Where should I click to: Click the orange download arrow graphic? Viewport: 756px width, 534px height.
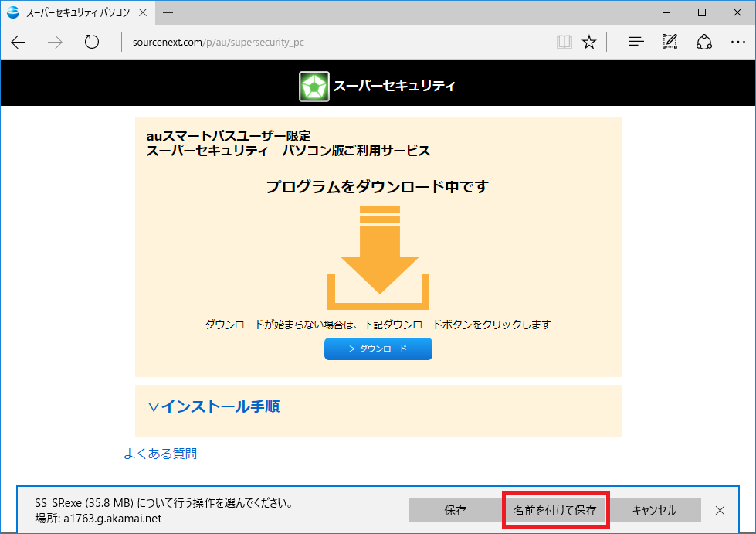pos(378,257)
